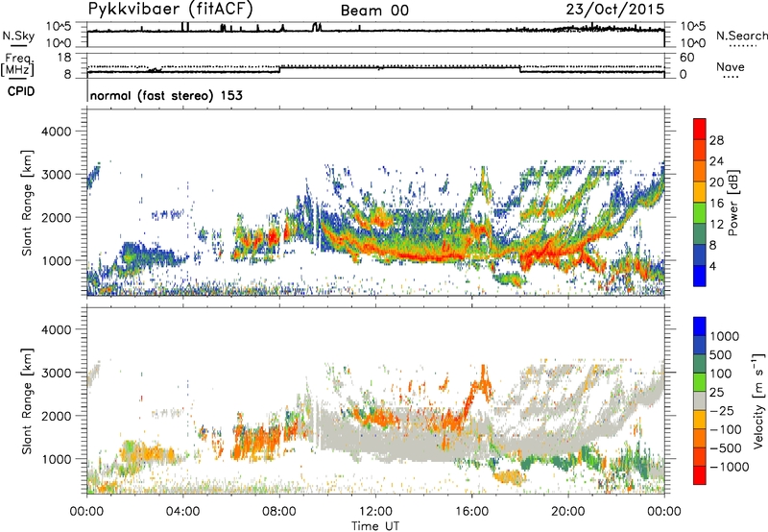Click the '16:00' time axis tick label
Viewport: 768px width, 532px height.
(471, 512)
